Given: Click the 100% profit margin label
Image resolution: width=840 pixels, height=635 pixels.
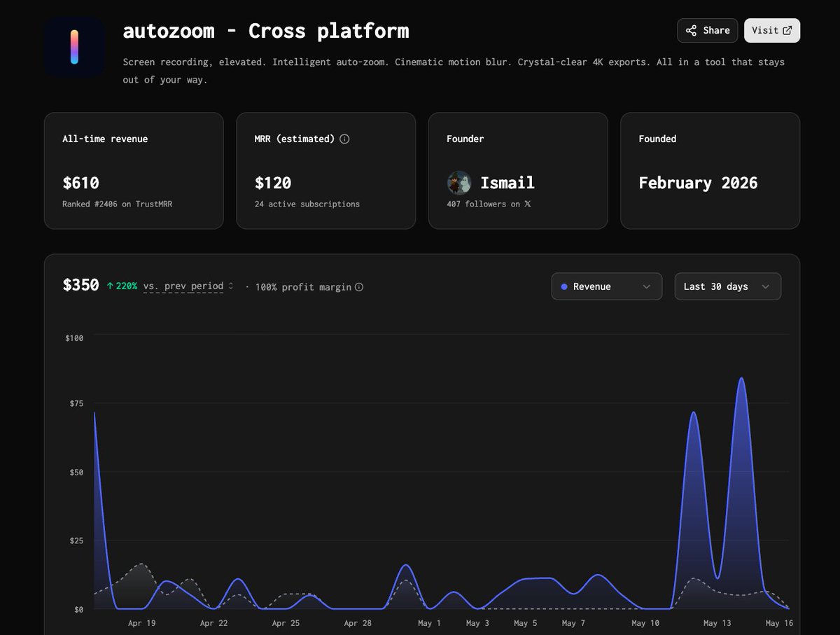Looking at the screenshot, I should click(x=303, y=287).
